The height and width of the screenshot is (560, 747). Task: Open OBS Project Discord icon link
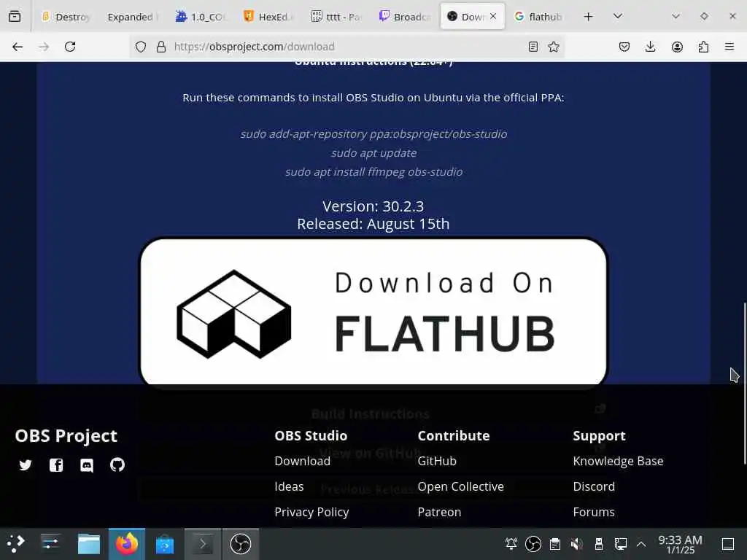(87, 464)
